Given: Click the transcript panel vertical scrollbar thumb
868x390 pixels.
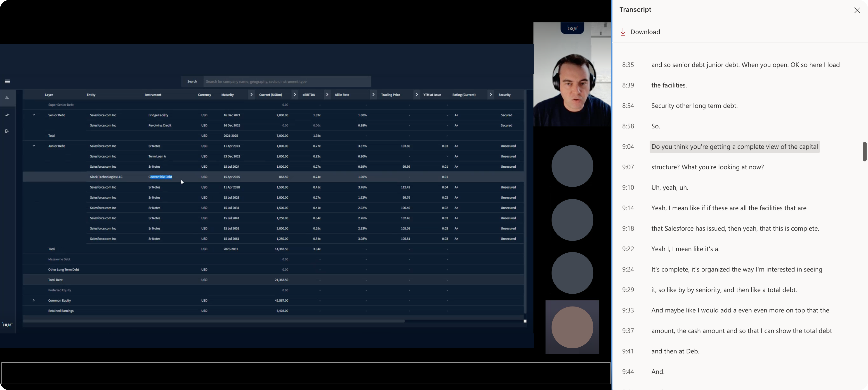Looking at the screenshot, I should [865, 152].
